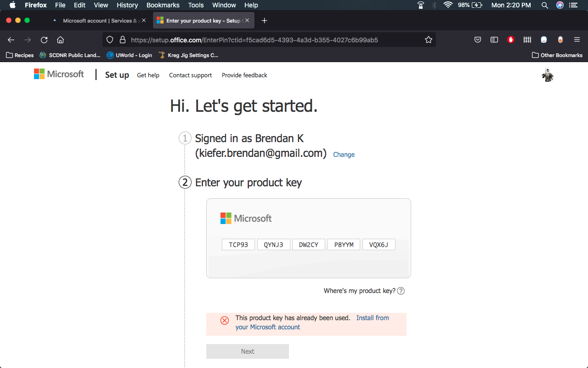
Task: Open the Recipes bookmark folder
Action: [x=20, y=55]
